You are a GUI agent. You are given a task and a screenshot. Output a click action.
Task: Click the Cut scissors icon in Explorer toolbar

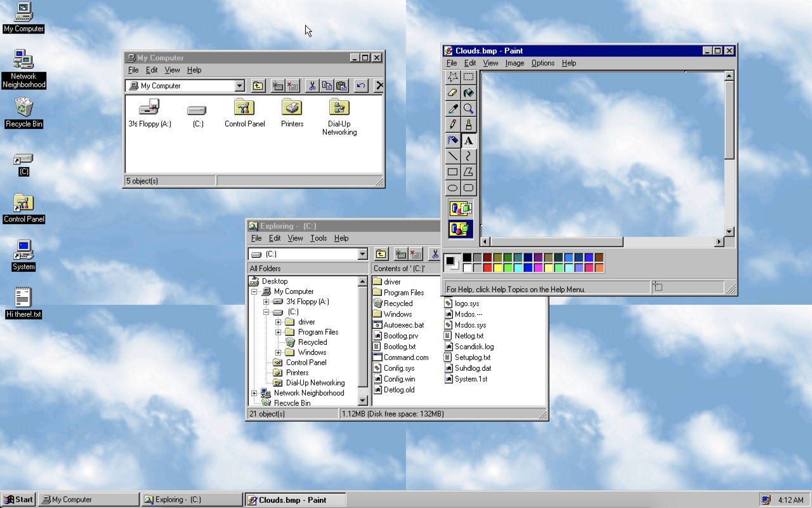[x=435, y=254]
